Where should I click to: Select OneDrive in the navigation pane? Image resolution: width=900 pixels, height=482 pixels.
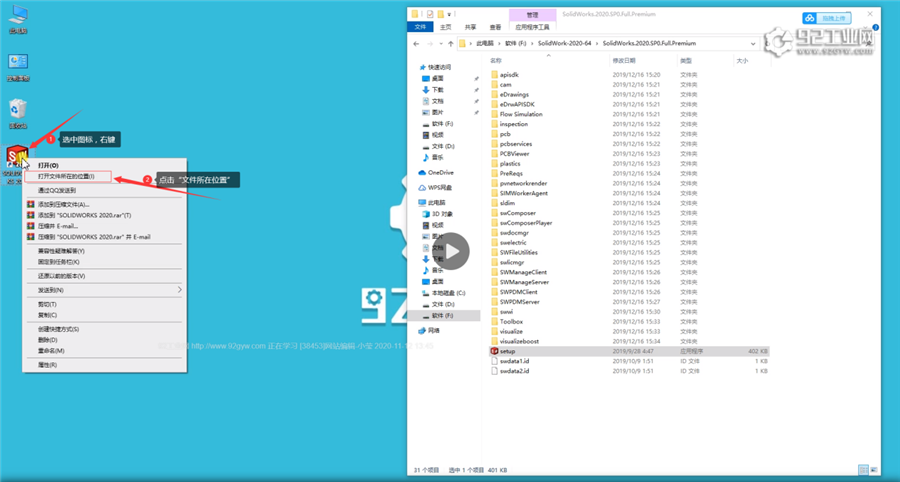[x=440, y=173]
